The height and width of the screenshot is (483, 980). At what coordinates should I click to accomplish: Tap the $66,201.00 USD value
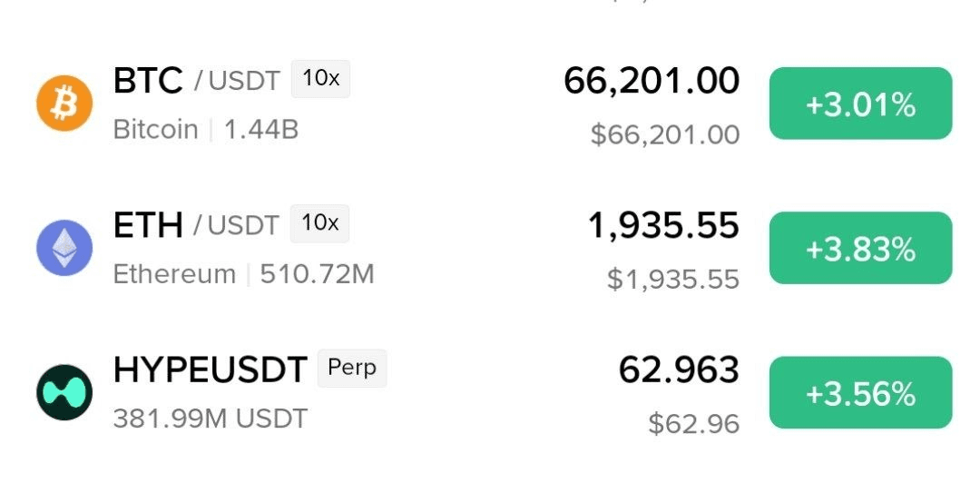point(665,135)
